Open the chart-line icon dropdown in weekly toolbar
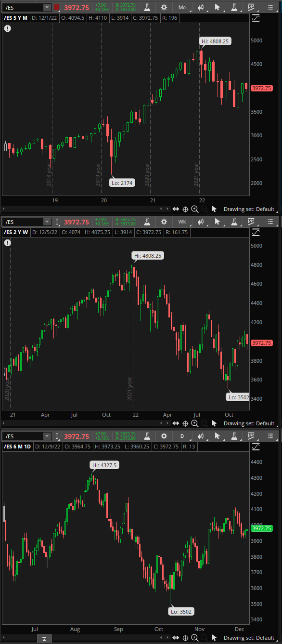Image resolution: width=282 pixels, height=644 pixels. point(252,222)
